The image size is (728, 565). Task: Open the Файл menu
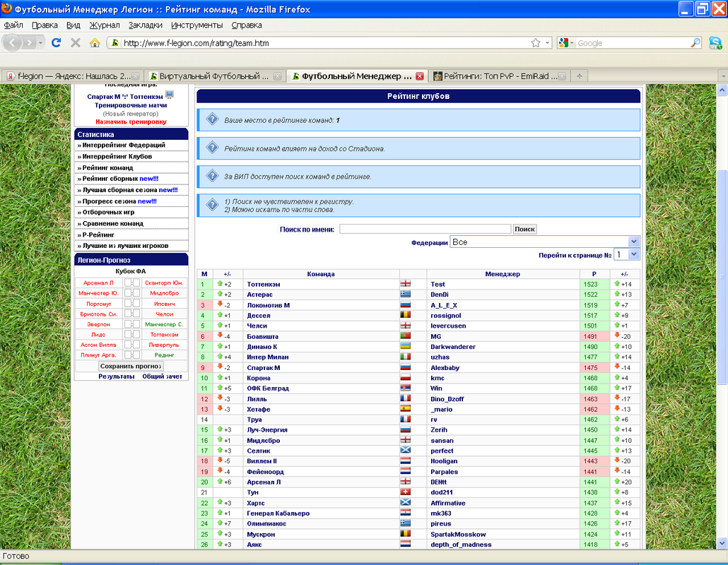coord(13,25)
